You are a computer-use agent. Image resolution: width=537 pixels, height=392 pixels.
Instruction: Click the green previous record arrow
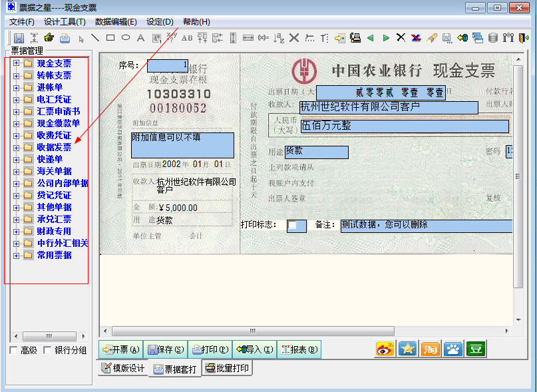point(370,38)
